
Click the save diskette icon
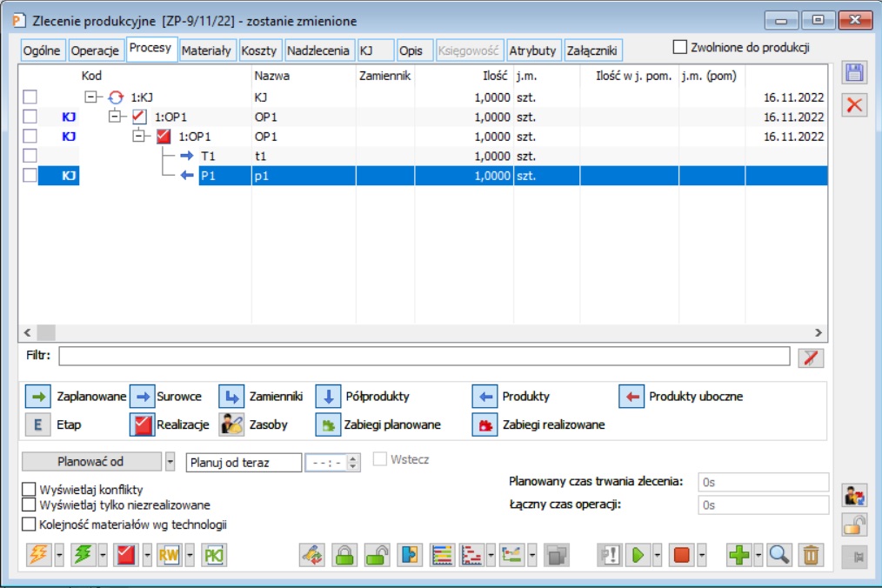tap(855, 73)
